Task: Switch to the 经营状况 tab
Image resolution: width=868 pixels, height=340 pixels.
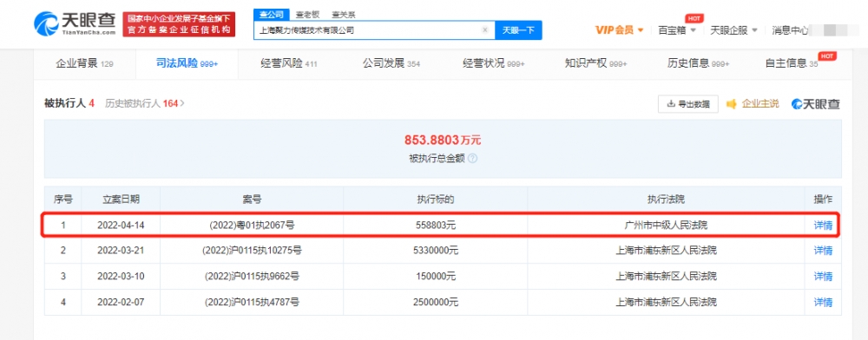Action: [493, 63]
